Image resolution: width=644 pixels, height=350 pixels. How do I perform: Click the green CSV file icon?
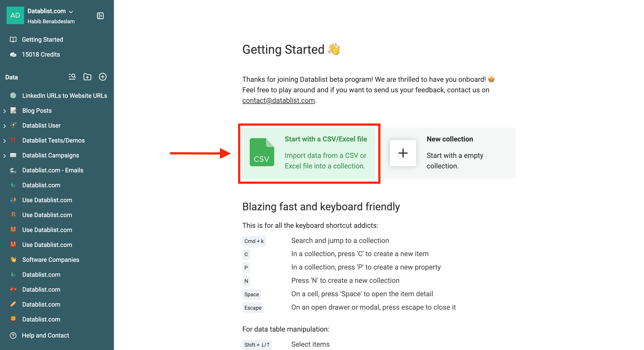(x=262, y=152)
